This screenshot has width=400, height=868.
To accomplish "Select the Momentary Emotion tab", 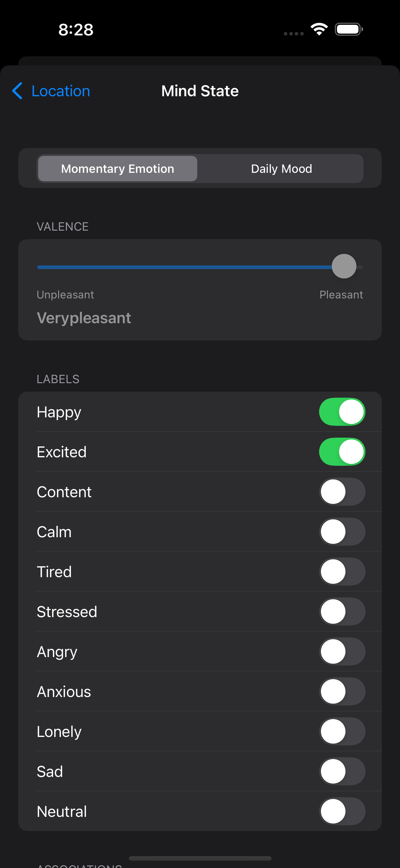I will click(x=117, y=169).
